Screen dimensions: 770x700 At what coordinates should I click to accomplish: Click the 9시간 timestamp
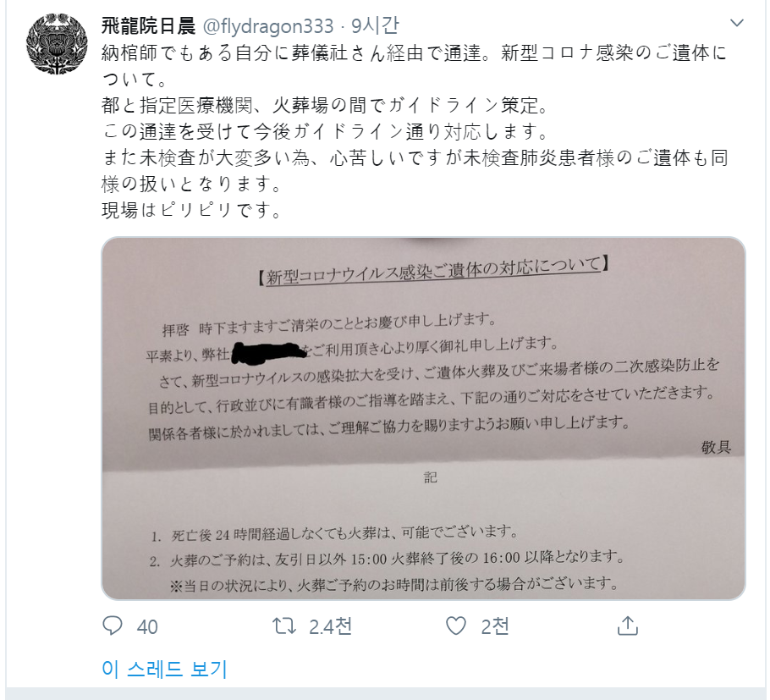tap(375, 25)
